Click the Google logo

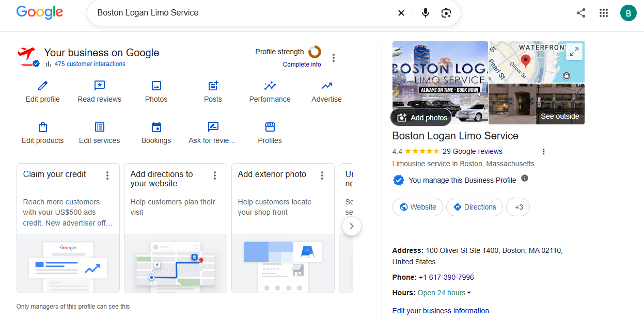[x=40, y=12]
